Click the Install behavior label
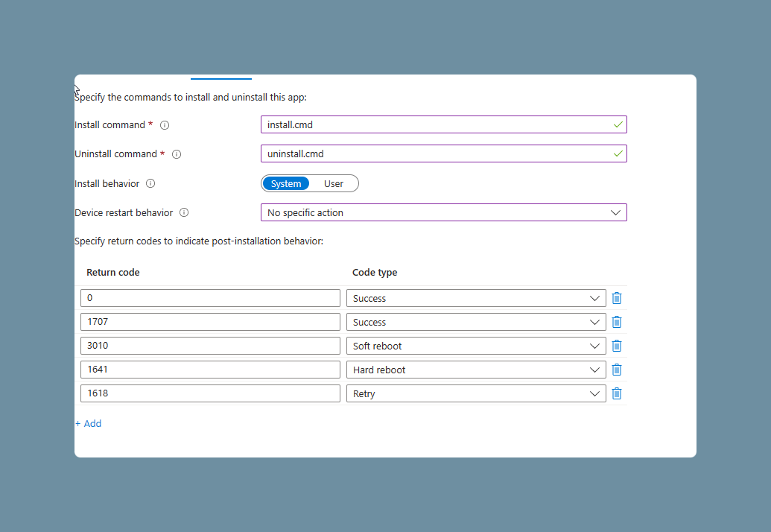The height and width of the screenshot is (532, 771). 107,183
